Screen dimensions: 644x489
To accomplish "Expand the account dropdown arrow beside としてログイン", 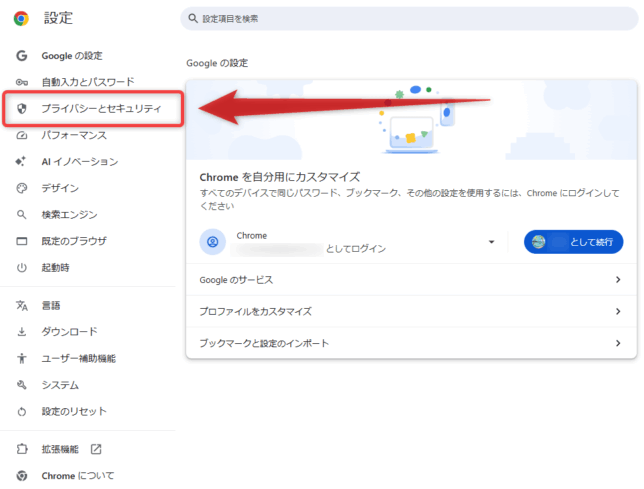I will [491, 242].
